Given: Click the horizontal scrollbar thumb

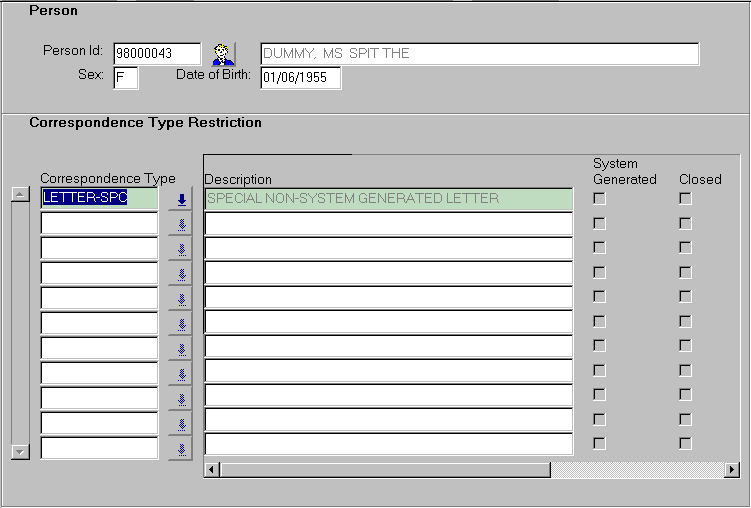Looking at the screenshot, I should pyautogui.click(x=384, y=469).
